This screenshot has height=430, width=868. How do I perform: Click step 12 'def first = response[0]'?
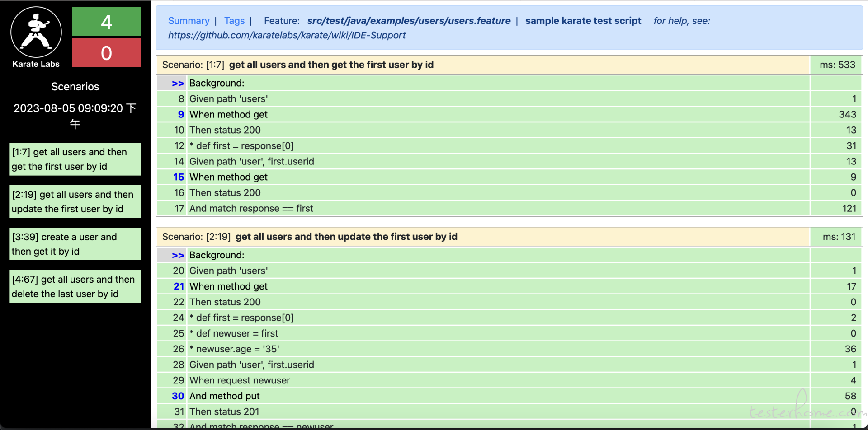point(498,146)
